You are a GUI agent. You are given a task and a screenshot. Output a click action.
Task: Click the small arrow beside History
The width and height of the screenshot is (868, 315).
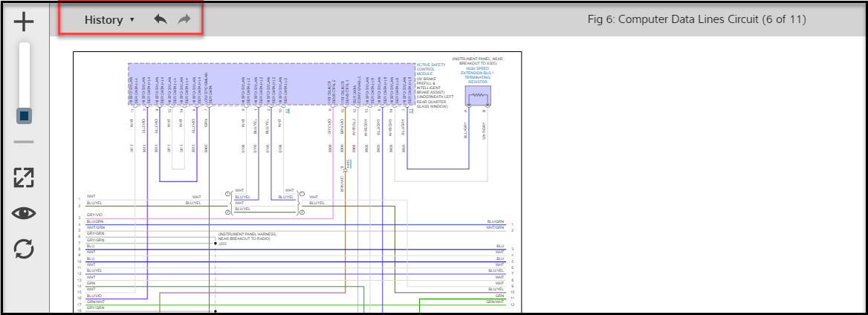[132, 20]
